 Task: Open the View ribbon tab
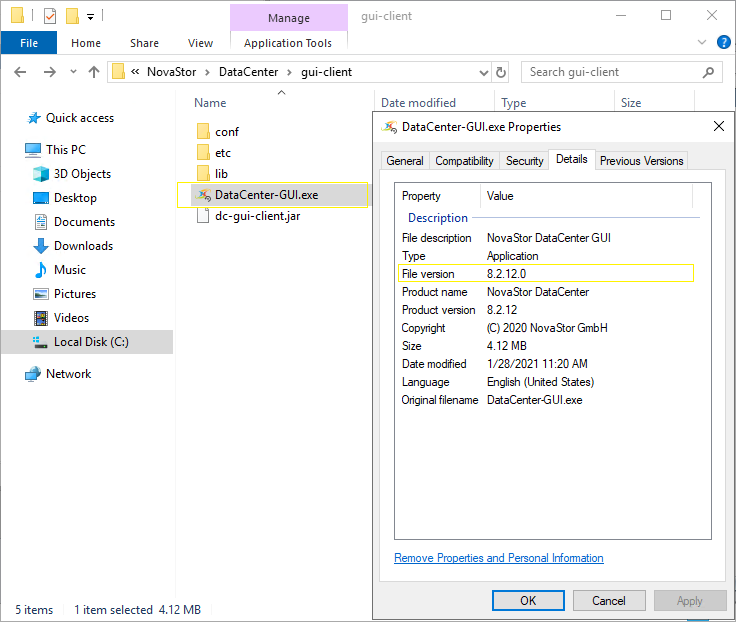pyautogui.click(x=200, y=43)
